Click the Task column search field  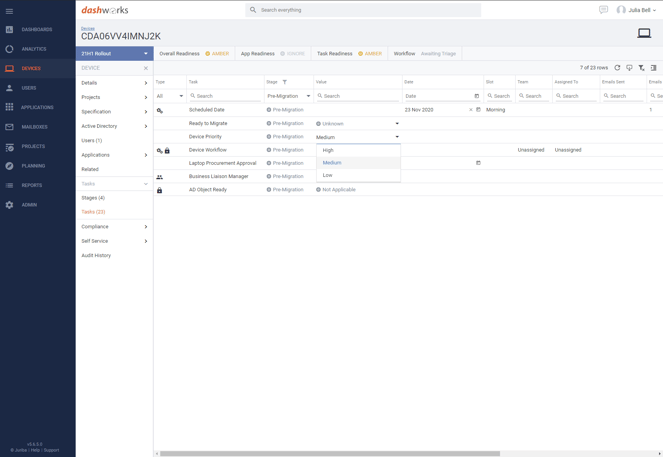coord(225,96)
